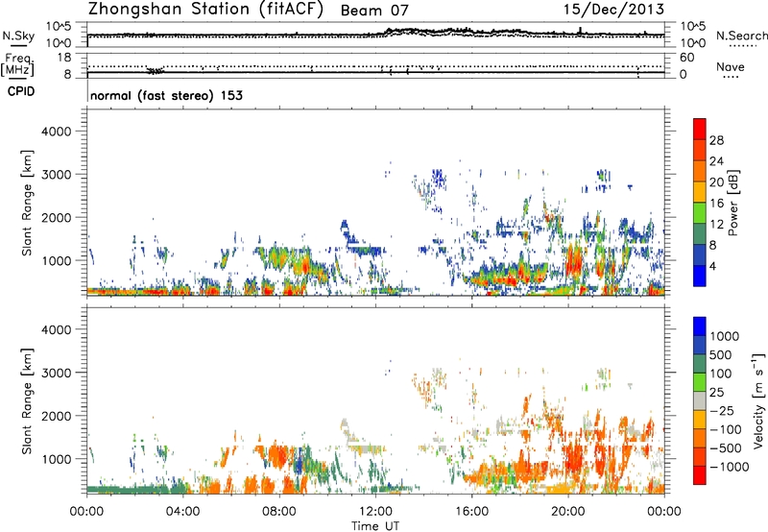Click the N.Sky legend label
This screenshot has height=532, width=768.
18,36
